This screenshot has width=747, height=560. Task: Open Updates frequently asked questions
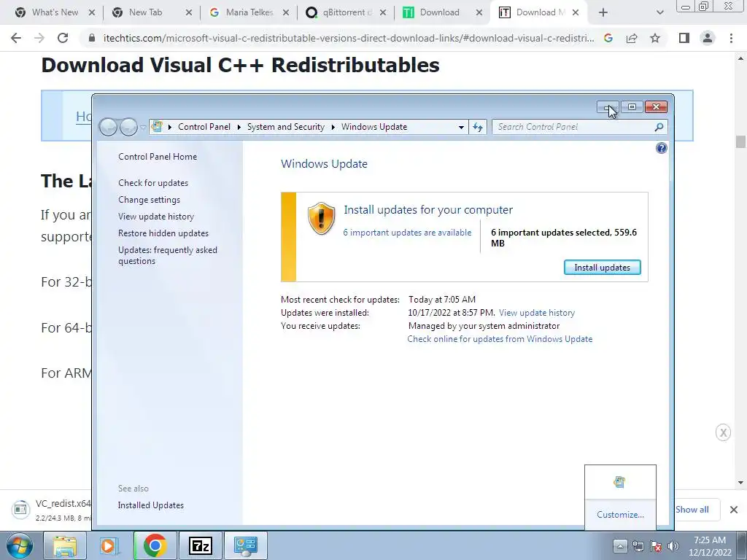pyautogui.click(x=167, y=255)
